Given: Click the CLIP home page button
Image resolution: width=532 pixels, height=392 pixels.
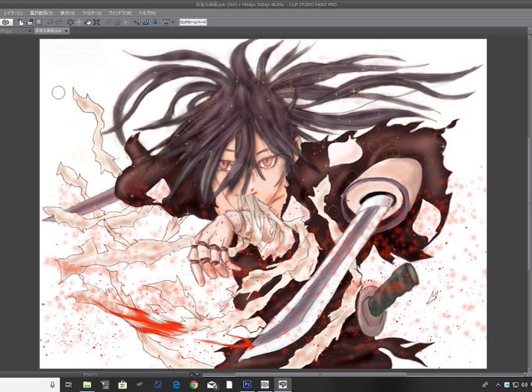Looking at the screenshot, I should 193,23.
